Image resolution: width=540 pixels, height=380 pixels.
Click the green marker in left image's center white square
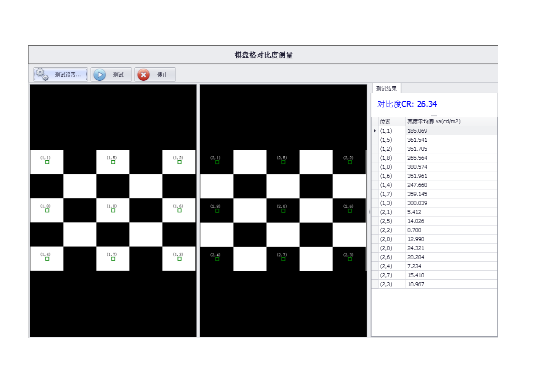(113, 210)
